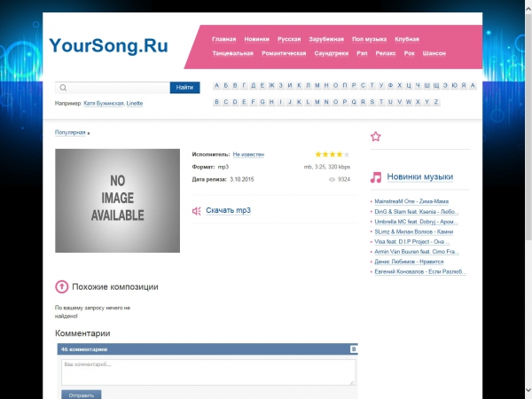Select Latin letter Z in alphabet index
The width and height of the screenshot is (532, 399).
click(436, 102)
